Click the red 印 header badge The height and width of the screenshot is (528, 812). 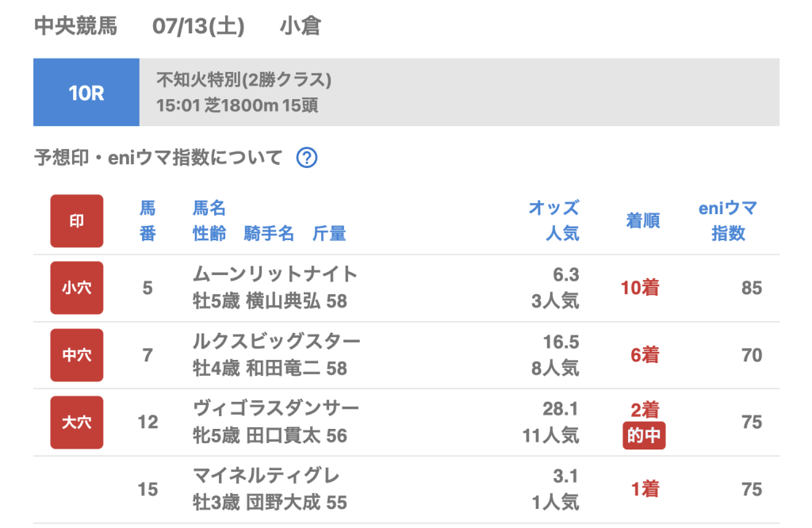[77, 221]
